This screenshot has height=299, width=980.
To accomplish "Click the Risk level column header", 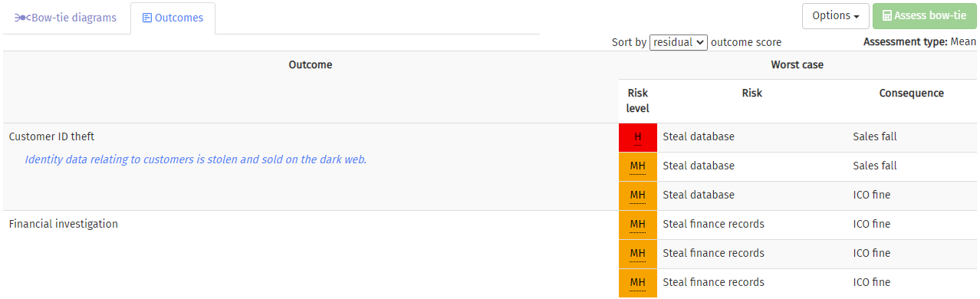I will [x=638, y=100].
